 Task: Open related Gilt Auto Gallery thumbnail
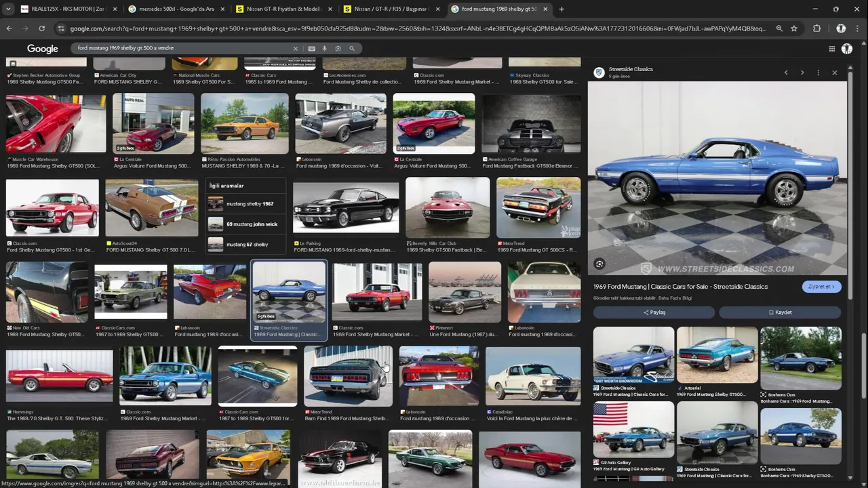click(x=633, y=430)
